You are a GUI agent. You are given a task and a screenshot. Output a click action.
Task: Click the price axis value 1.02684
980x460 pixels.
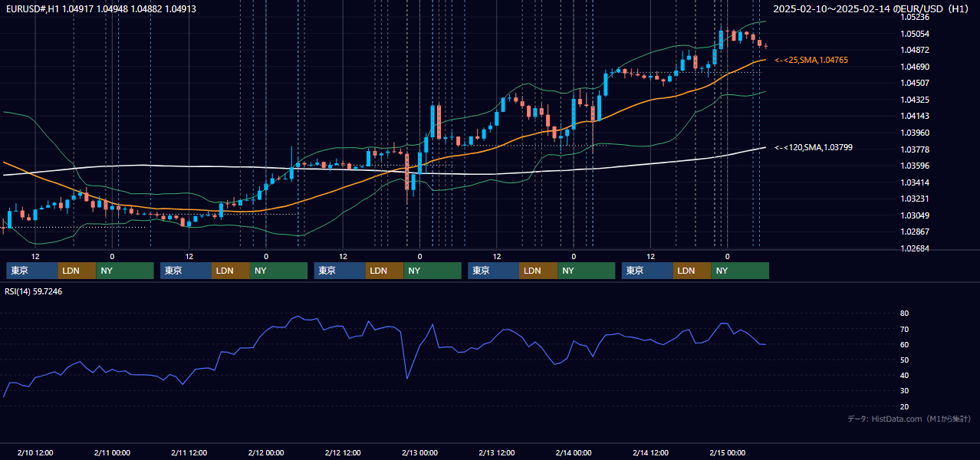pyautogui.click(x=914, y=248)
